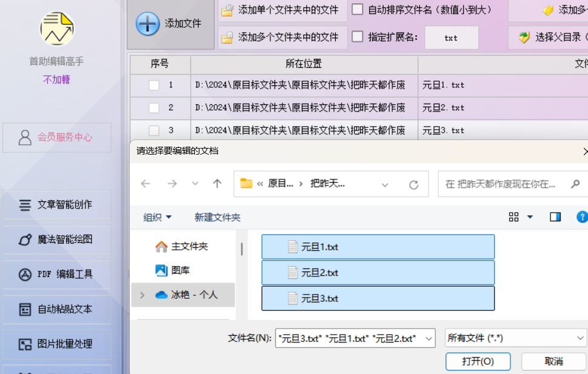Click the 首助编辑高手 app logo
This screenshot has width=588, height=374.
click(57, 28)
